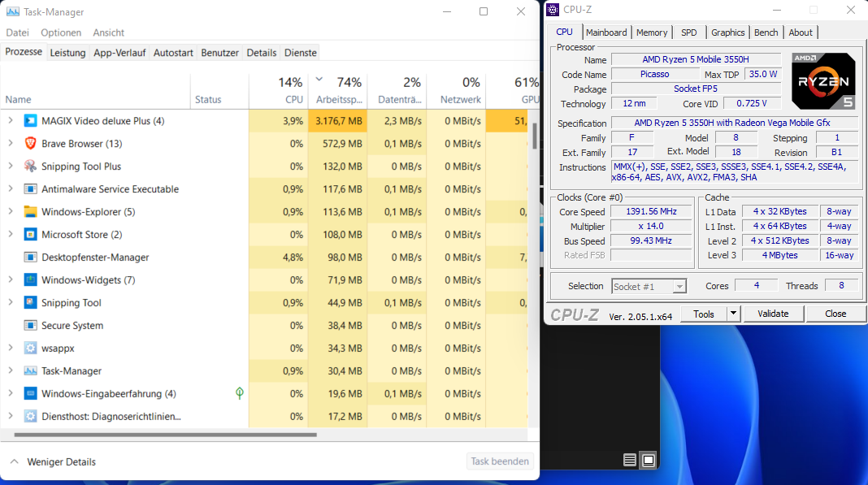Open the About tab in CPU-Z
This screenshot has width=868, height=485.
click(x=801, y=32)
